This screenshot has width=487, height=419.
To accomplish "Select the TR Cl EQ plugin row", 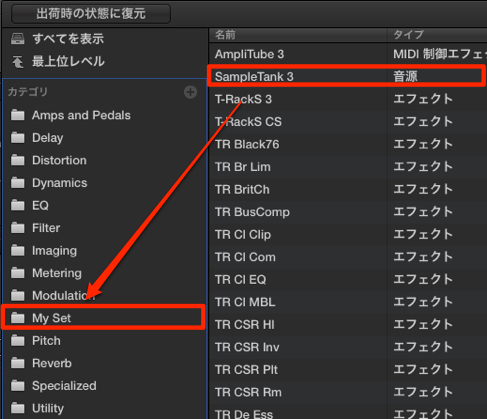I will tap(348, 279).
